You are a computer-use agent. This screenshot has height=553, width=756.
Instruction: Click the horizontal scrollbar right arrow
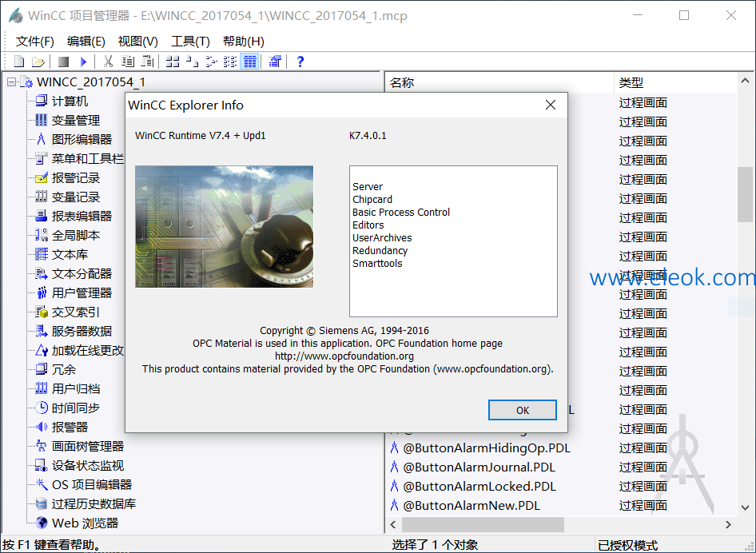click(x=728, y=524)
